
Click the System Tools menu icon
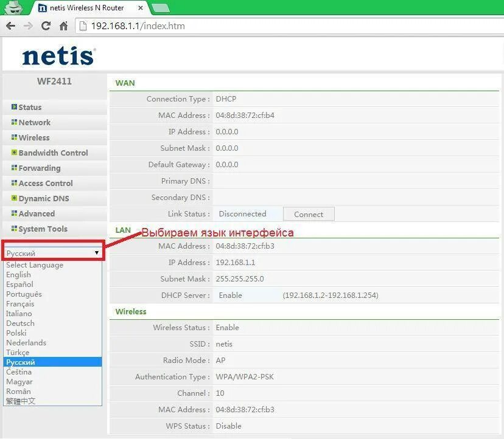pyautogui.click(x=14, y=229)
